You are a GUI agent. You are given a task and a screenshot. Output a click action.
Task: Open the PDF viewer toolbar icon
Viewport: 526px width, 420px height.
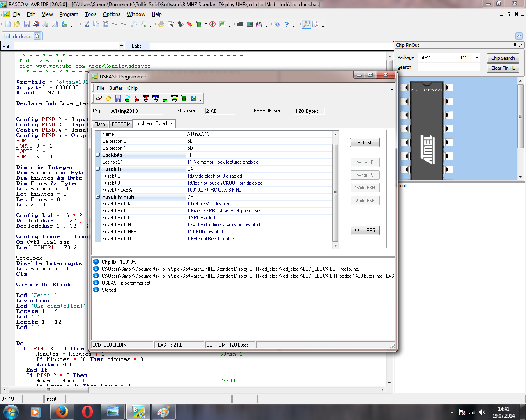(316, 25)
